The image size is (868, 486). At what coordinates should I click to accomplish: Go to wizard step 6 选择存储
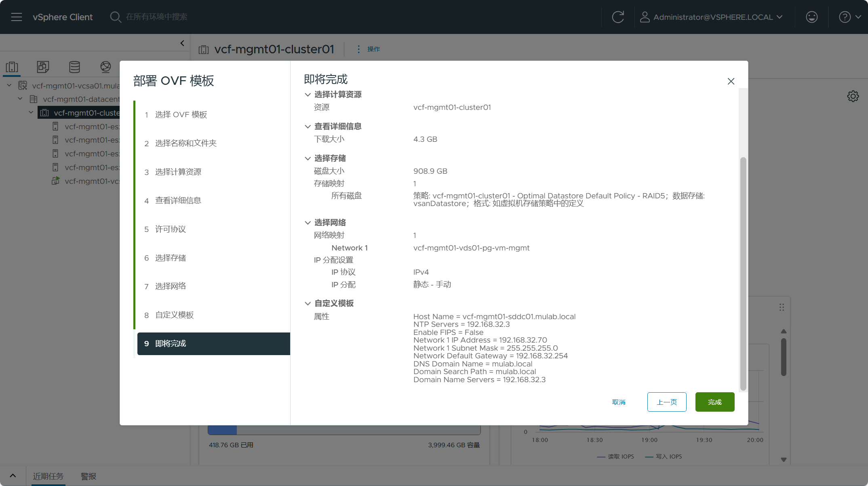click(171, 258)
